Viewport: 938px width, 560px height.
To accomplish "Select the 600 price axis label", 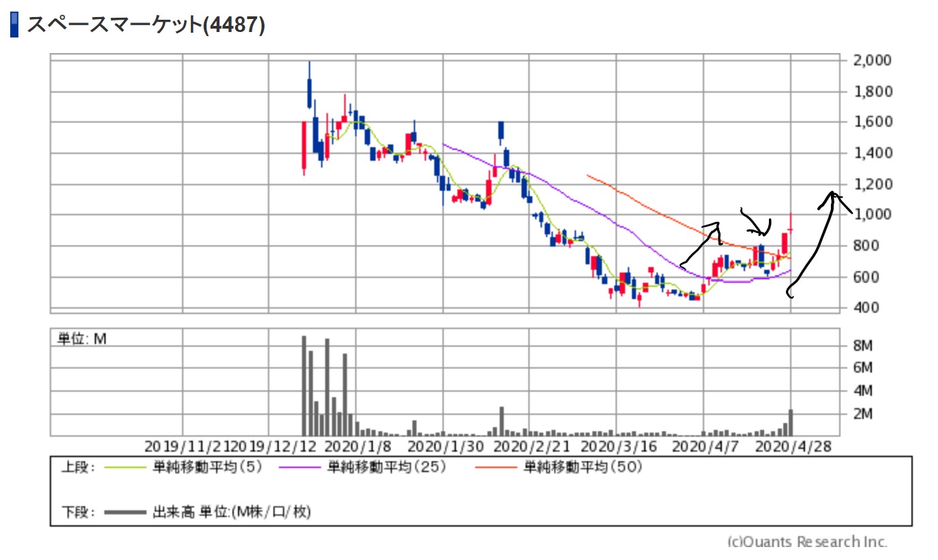I will pyautogui.click(x=867, y=277).
